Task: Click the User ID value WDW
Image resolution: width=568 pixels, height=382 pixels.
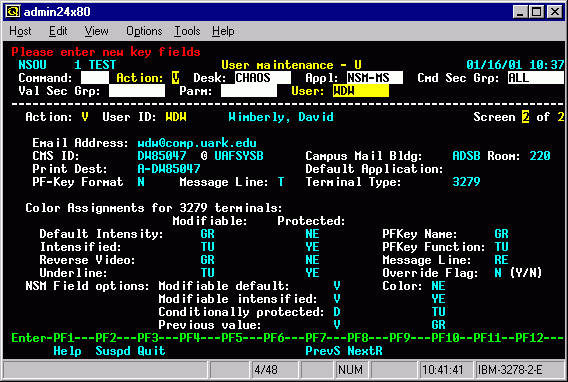Action: pos(176,117)
